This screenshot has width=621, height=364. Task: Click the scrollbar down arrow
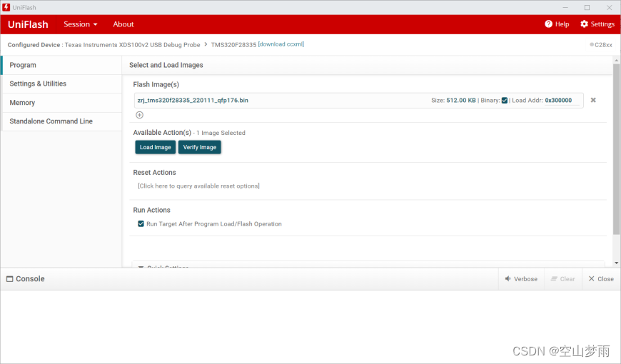[x=616, y=263]
